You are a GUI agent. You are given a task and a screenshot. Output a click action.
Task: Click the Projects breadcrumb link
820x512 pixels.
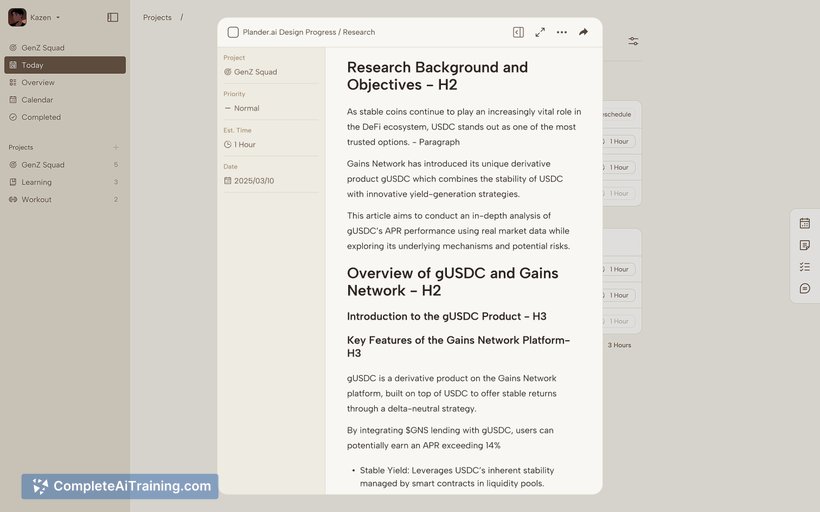pyautogui.click(x=157, y=17)
